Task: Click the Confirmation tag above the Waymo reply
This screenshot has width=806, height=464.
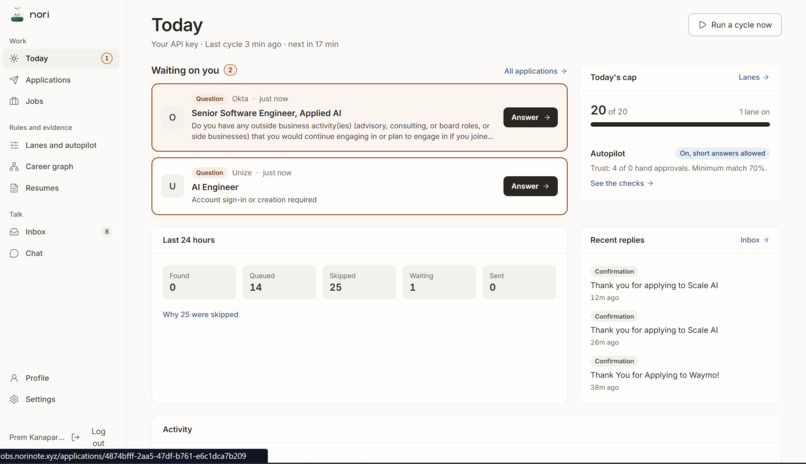Action: [x=614, y=361]
